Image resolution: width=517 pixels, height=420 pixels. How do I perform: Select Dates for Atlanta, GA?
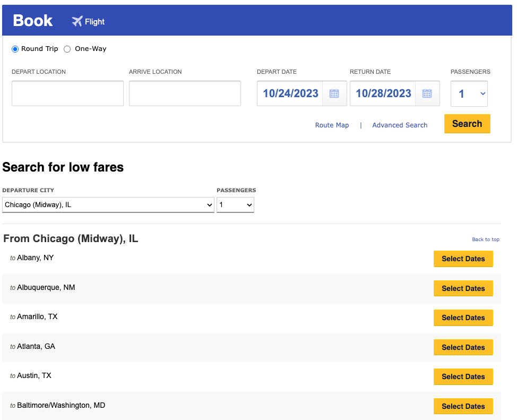coord(463,347)
